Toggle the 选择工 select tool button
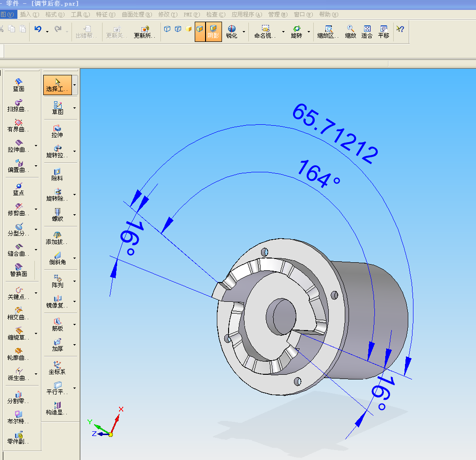This screenshot has height=460, width=476. click(x=57, y=85)
